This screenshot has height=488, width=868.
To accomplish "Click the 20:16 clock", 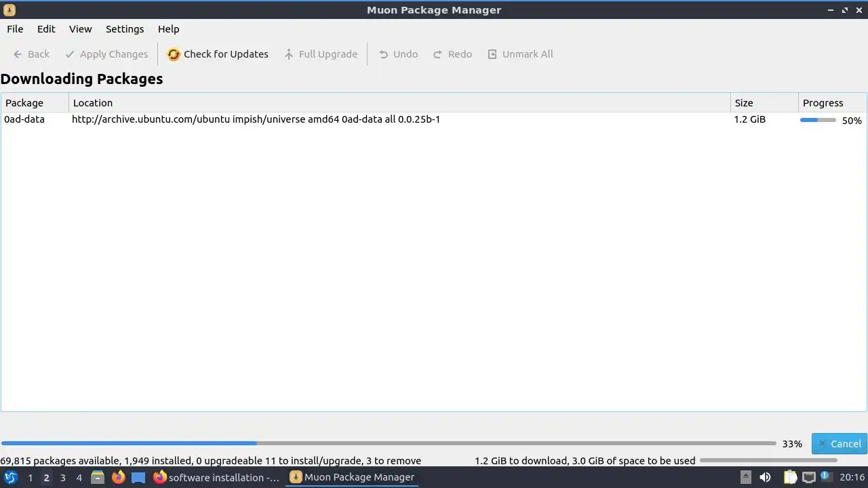I will tap(852, 477).
